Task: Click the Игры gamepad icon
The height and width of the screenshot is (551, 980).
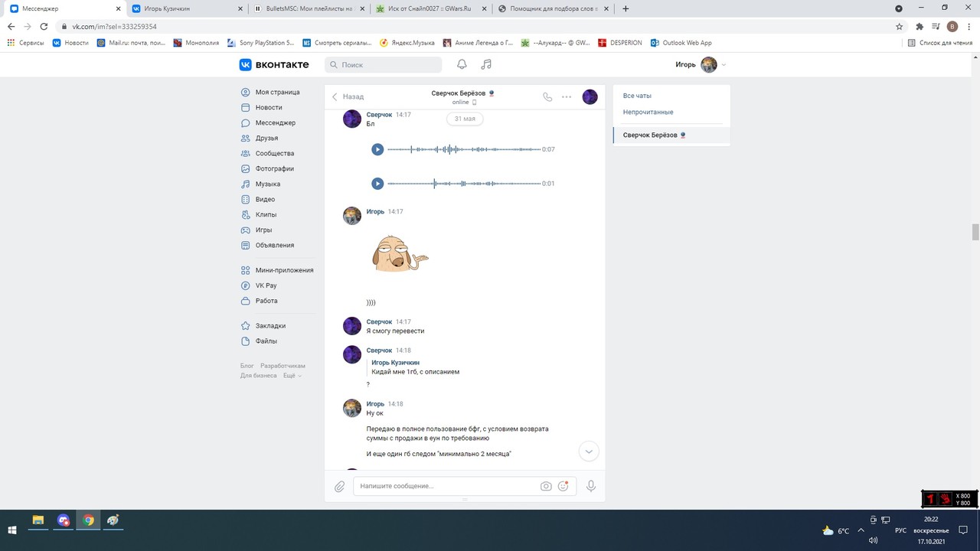Action: tap(246, 230)
